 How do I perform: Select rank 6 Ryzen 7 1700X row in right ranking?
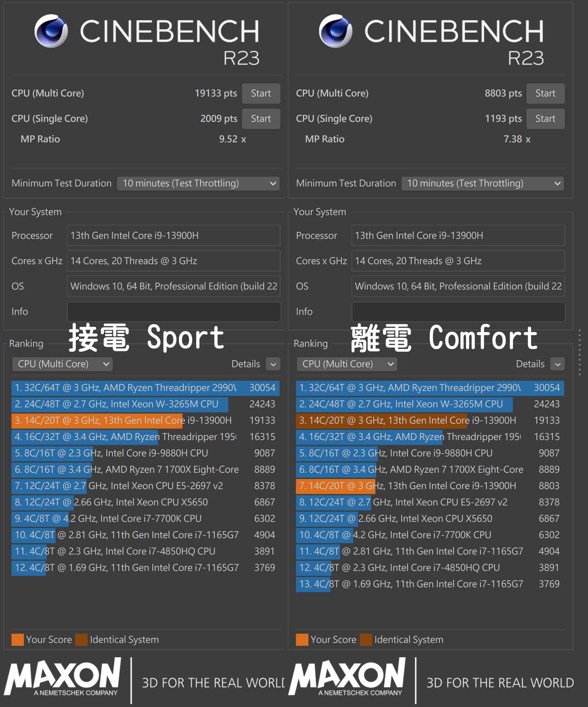[x=430, y=470]
